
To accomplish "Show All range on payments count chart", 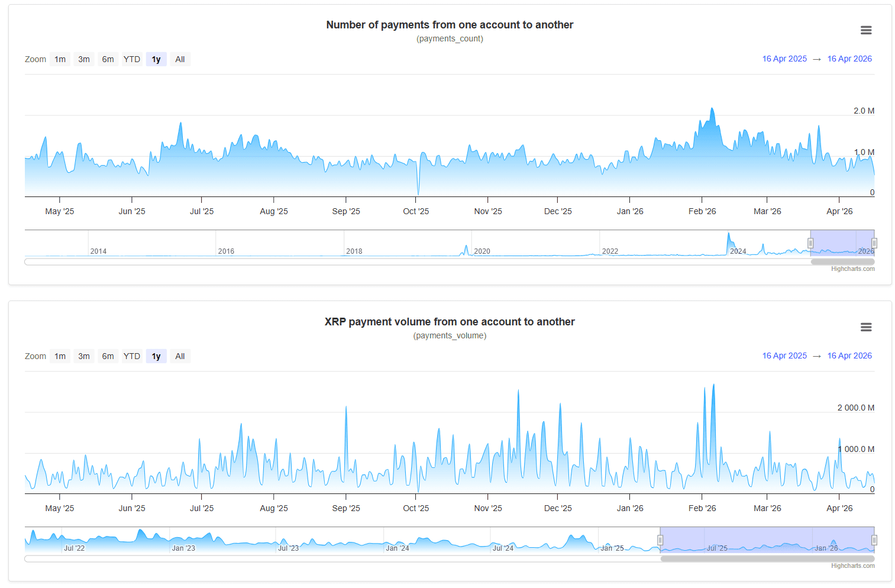I will (x=180, y=59).
